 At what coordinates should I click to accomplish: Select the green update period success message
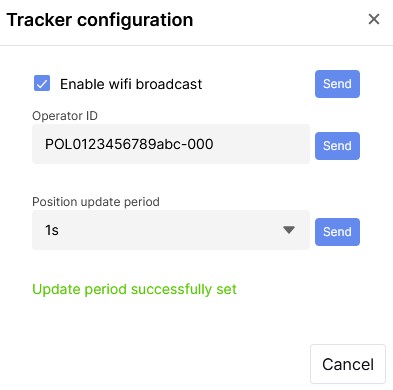[134, 289]
